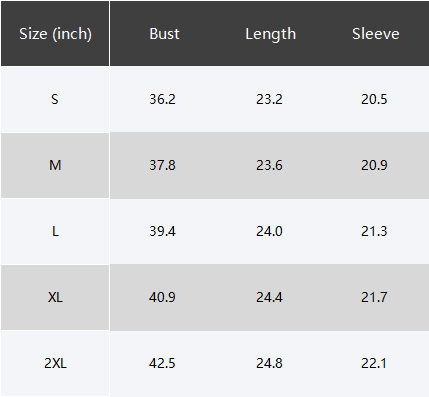
Task: Select bust value 40.9
Action: [162, 297]
